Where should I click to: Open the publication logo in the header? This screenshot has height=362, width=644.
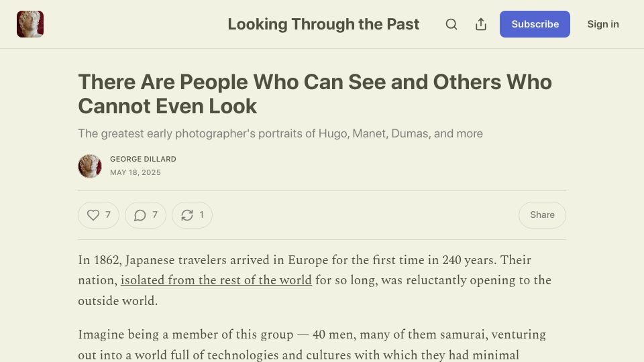[x=30, y=24]
